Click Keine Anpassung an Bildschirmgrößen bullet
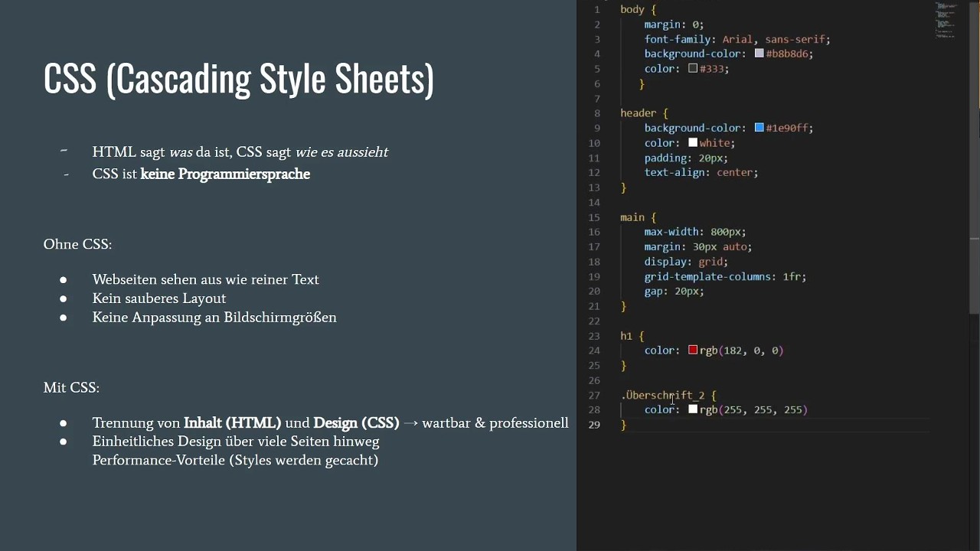The image size is (980, 551). [214, 317]
